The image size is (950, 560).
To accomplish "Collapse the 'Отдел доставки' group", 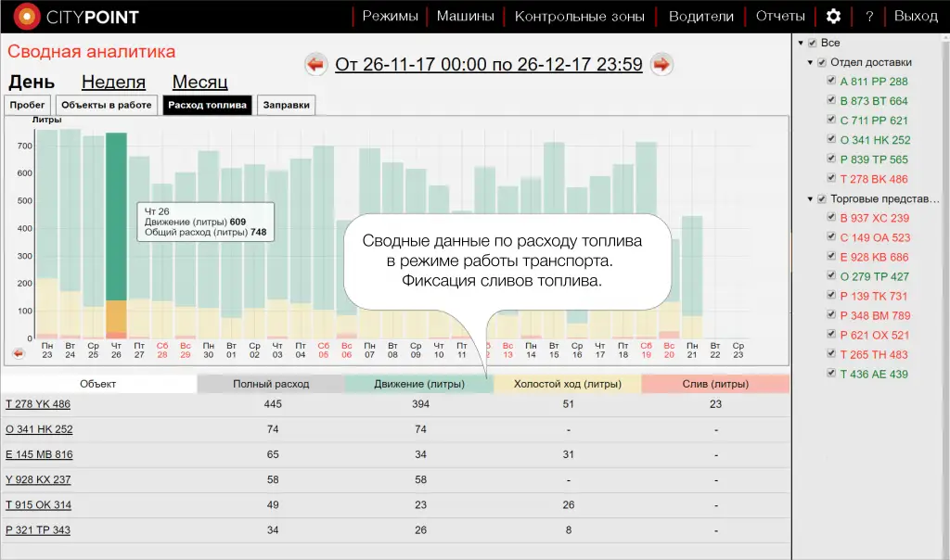I will [810, 63].
